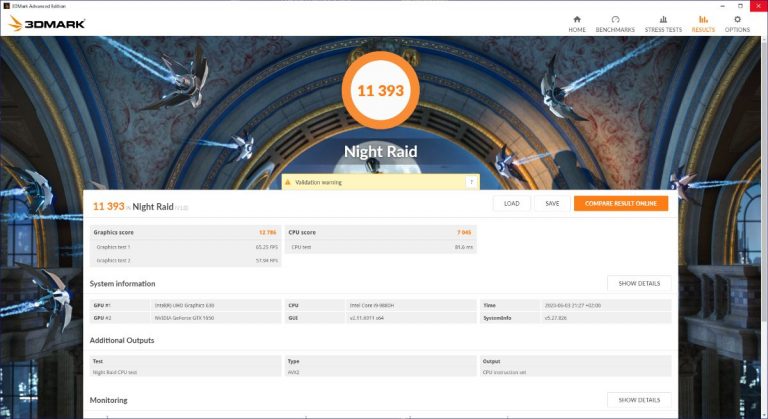Click the Save button

tap(552, 203)
